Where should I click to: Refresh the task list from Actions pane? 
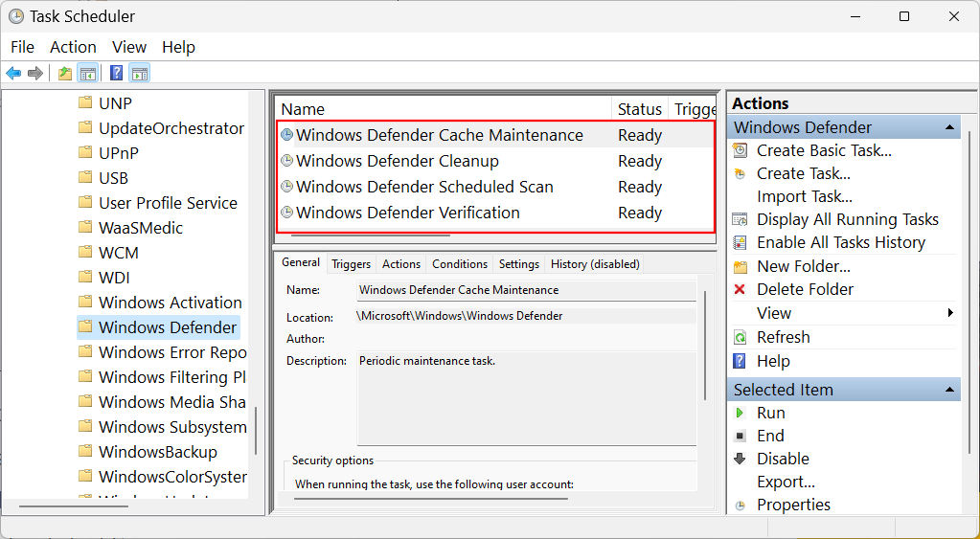pos(783,337)
